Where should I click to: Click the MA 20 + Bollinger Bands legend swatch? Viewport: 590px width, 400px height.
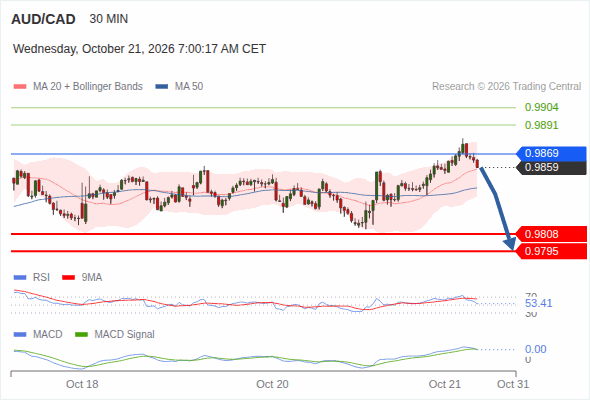point(20,87)
